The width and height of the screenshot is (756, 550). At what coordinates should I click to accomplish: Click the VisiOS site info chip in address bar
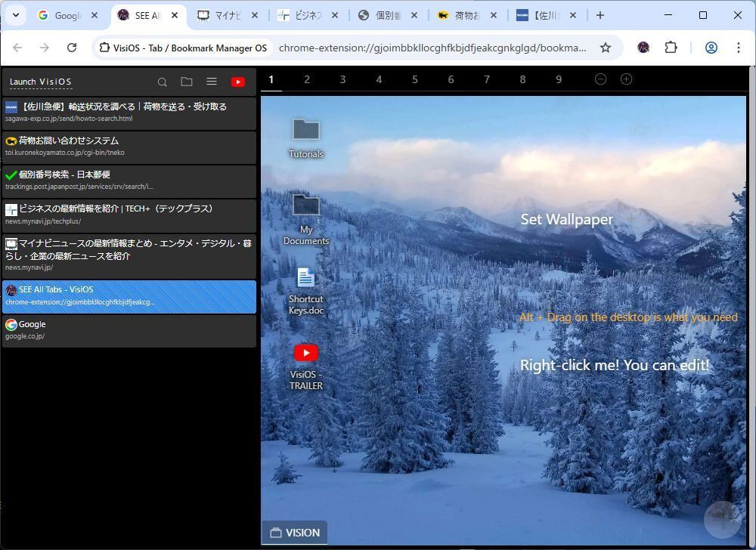click(183, 48)
